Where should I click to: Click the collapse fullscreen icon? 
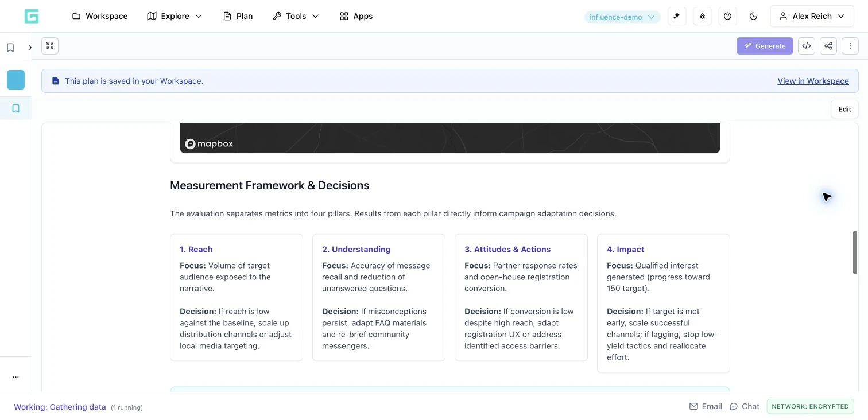tap(50, 46)
